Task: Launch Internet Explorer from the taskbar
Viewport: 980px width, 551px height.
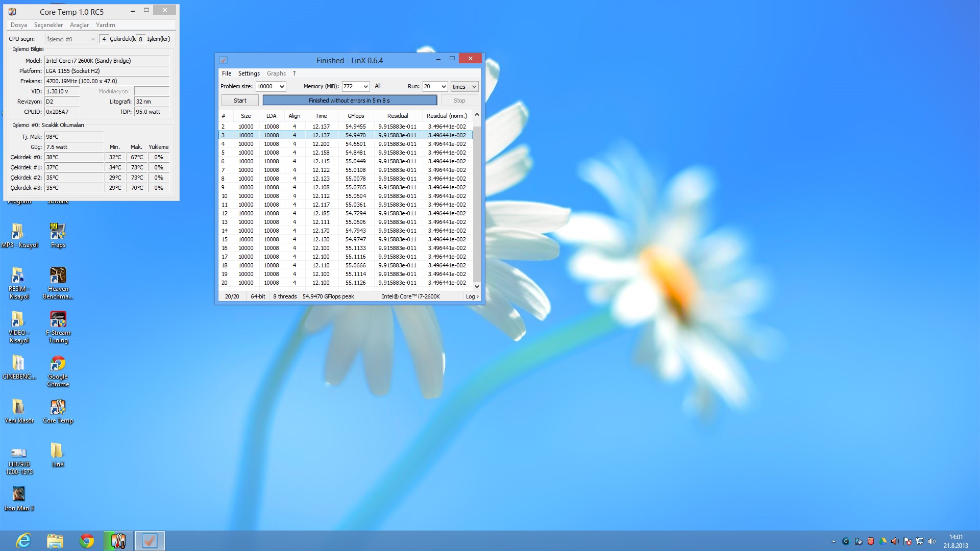Action: [x=23, y=541]
